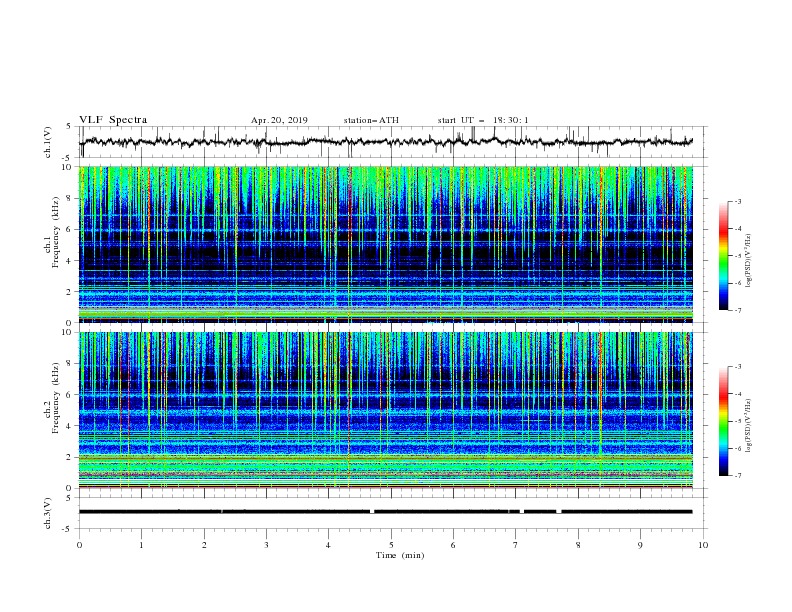Click the time axis tick label "10"

tap(703, 545)
